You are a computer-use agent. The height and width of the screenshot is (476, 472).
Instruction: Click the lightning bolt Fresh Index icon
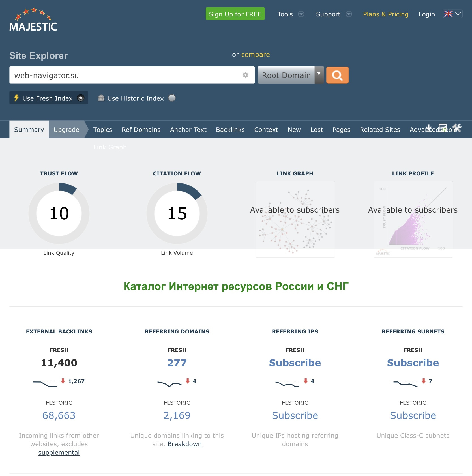(x=16, y=98)
